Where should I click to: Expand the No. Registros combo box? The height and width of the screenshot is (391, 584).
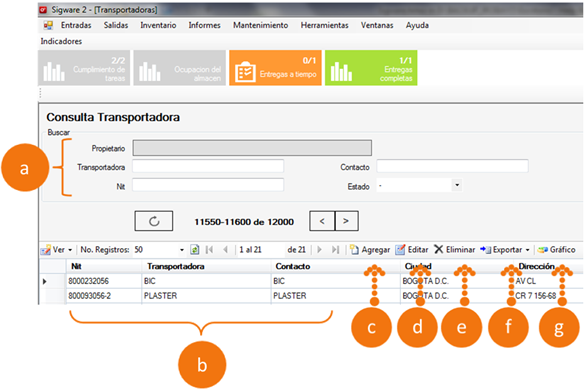(182, 250)
